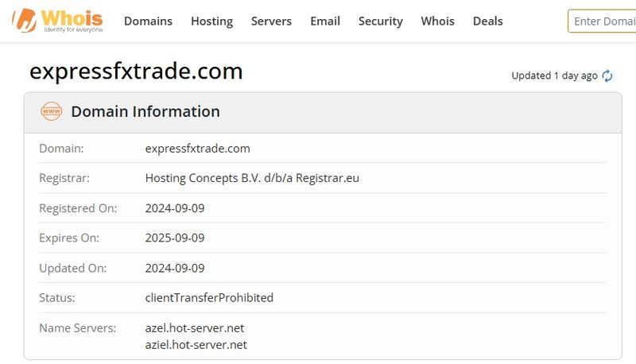The height and width of the screenshot is (364, 636).
Task: Open the Whois menu item
Action: click(438, 21)
